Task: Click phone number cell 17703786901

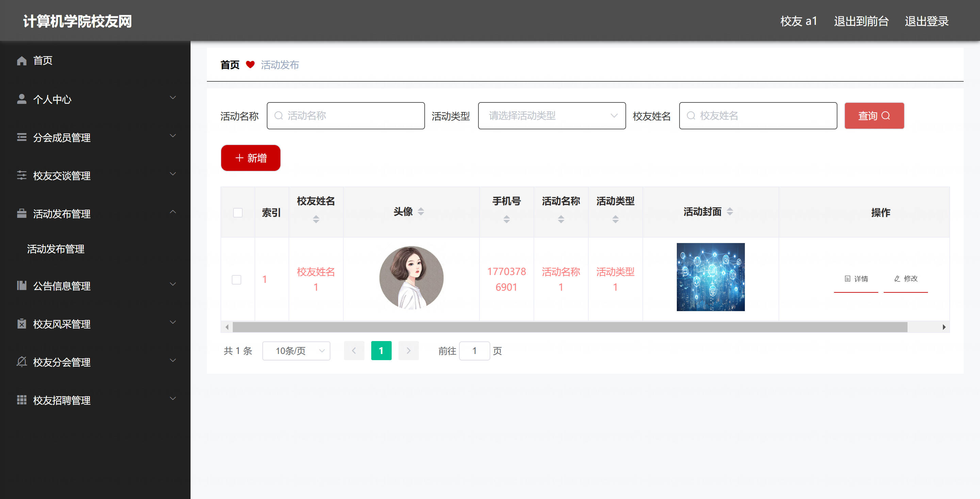Action: coord(506,279)
